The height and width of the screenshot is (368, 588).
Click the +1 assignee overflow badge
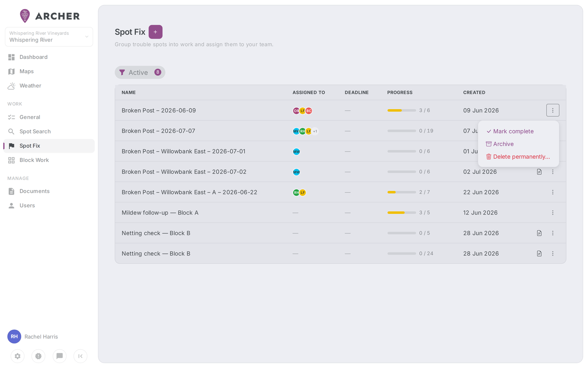[315, 131]
